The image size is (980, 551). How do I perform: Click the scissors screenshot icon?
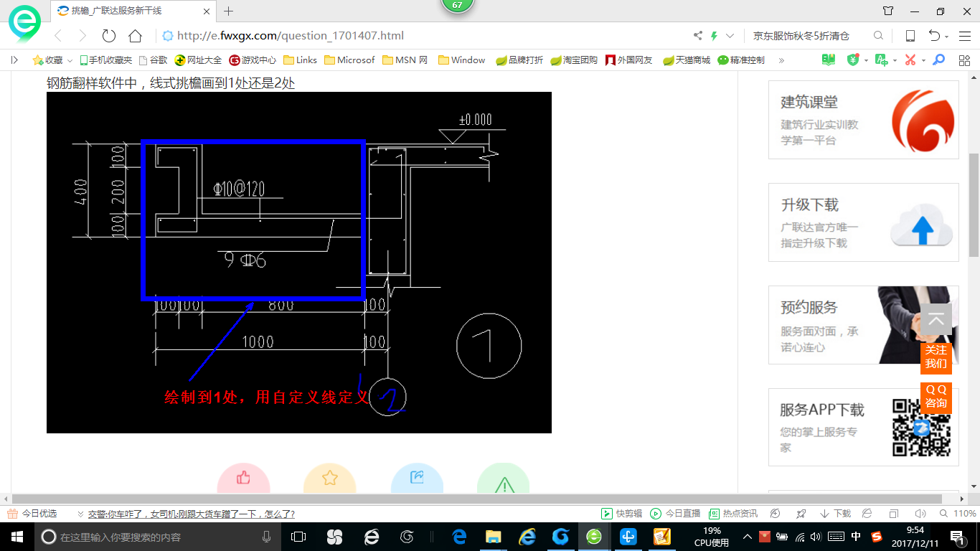click(x=910, y=60)
